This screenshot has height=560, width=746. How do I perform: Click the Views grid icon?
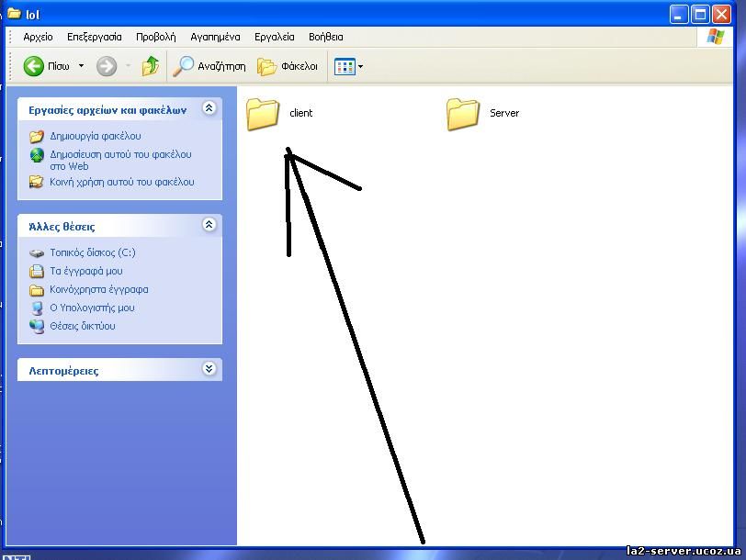click(345, 66)
